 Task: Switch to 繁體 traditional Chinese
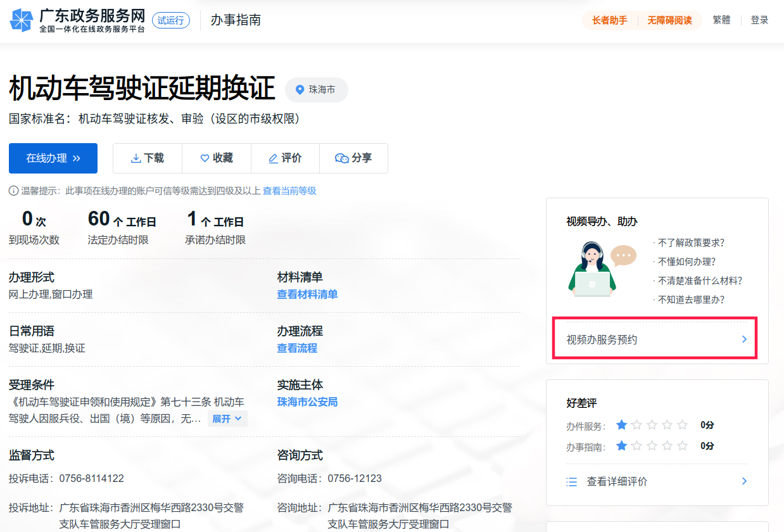click(721, 20)
